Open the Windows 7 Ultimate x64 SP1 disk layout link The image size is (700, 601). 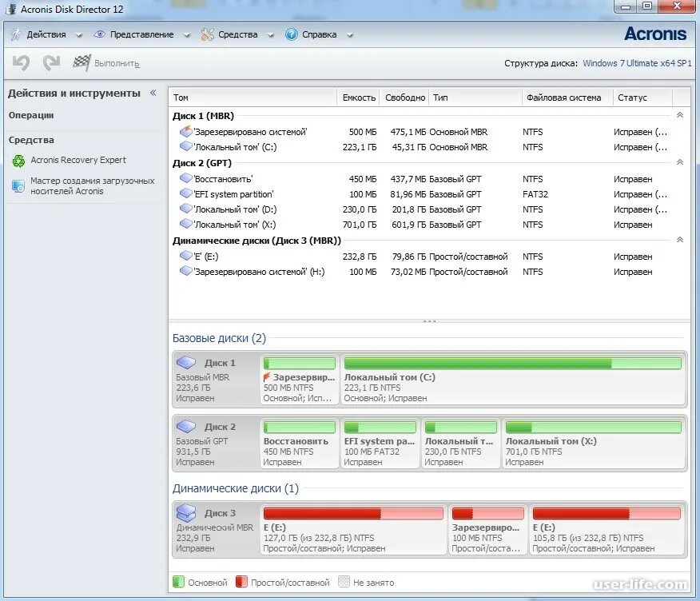[x=637, y=63]
